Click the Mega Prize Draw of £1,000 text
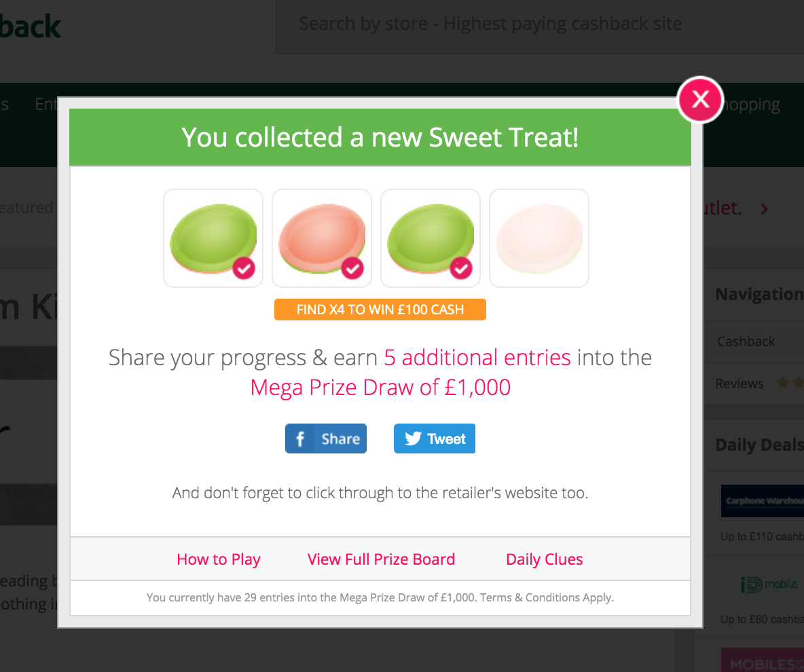Viewport: 804px width, 672px height. coord(380,388)
